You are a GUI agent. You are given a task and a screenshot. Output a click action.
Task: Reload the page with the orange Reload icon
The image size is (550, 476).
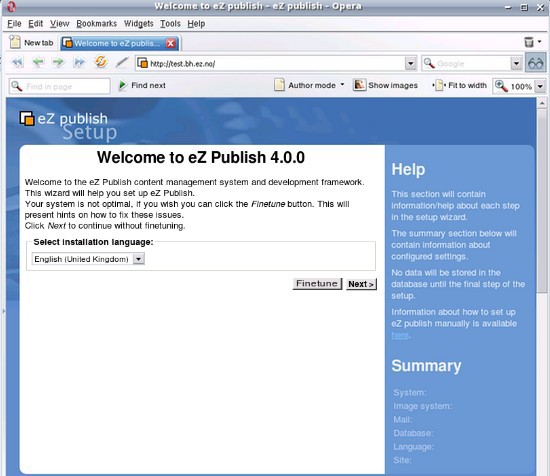(101, 62)
